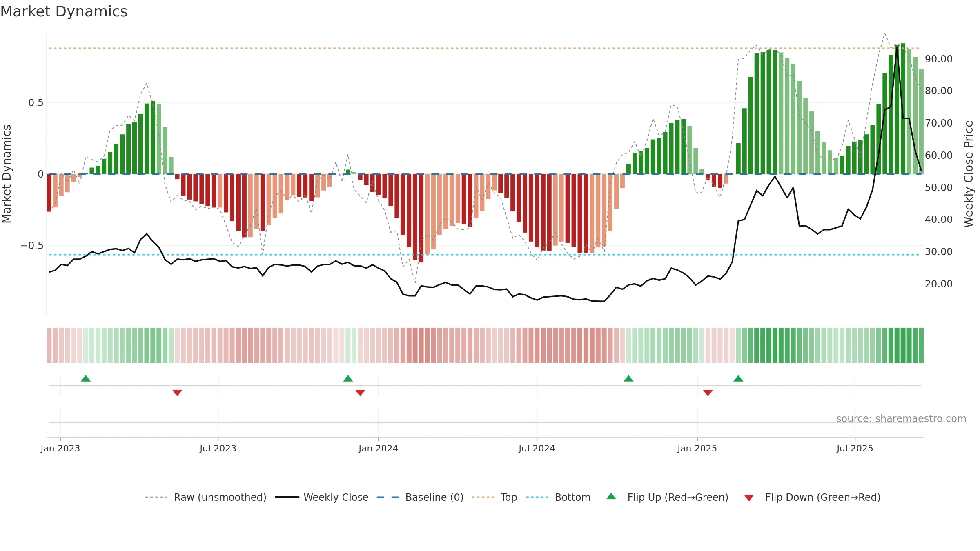The width and height of the screenshot is (980, 551).
Task: Select the green flip-up marker in late Nov 2023
Action: [x=348, y=379]
